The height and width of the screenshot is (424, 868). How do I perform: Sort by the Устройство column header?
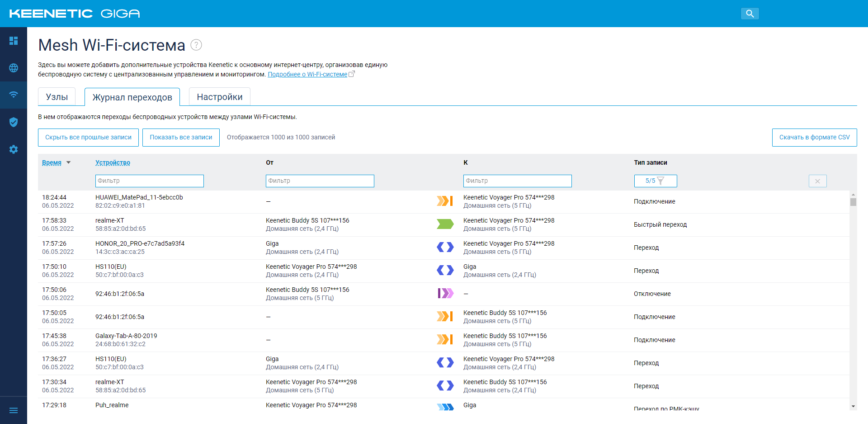point(113,162)
